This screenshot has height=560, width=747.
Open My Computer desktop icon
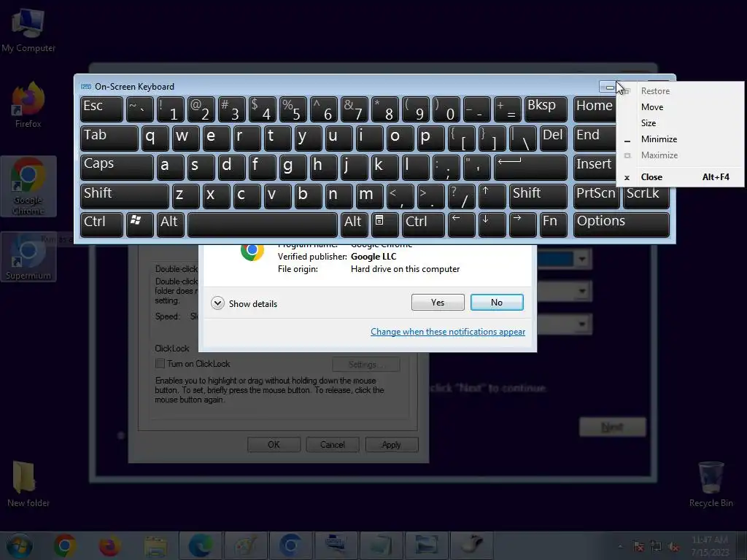click(x=28, y=31)
